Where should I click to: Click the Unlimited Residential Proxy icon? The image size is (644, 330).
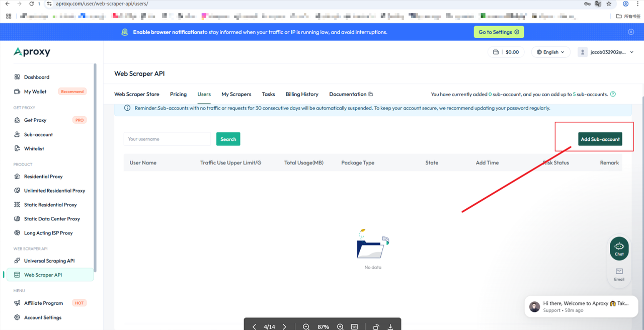(17, 191)
